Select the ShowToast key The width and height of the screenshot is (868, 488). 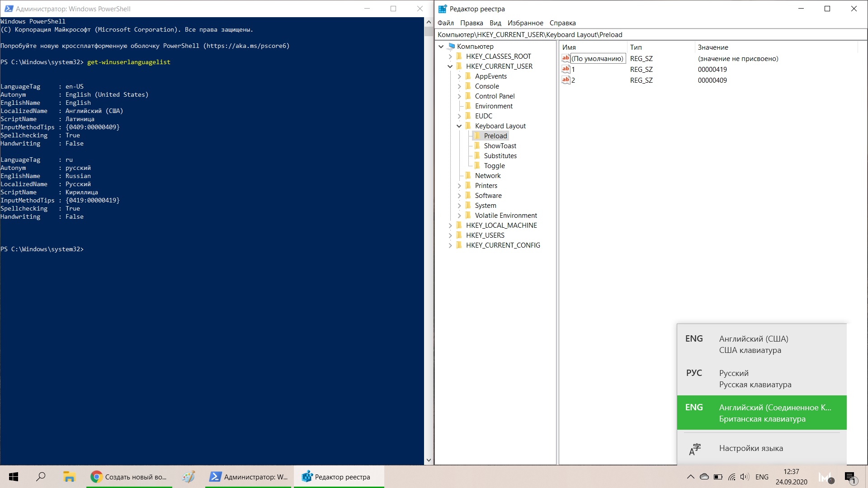tap(500, 146)
